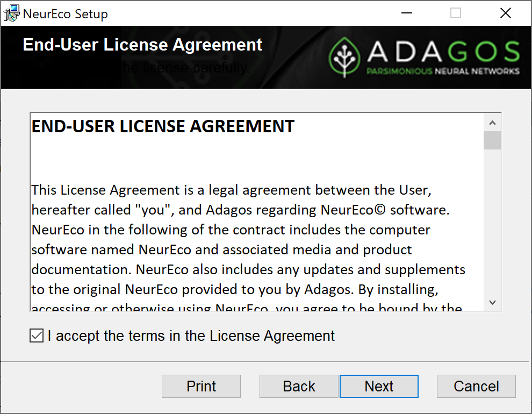Click the 'I accept the terms' label text
Image resolution: width=532 pixels, height=414 pixels.
(191, 336)
